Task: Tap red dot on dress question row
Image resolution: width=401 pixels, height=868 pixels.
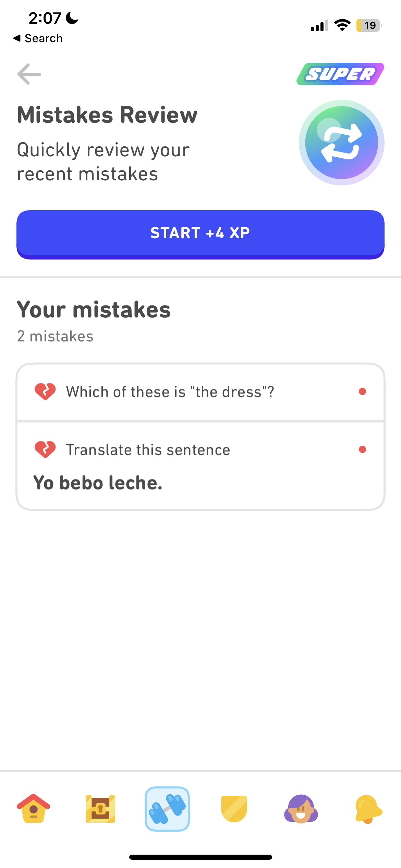Action: (x=362, y=391)
